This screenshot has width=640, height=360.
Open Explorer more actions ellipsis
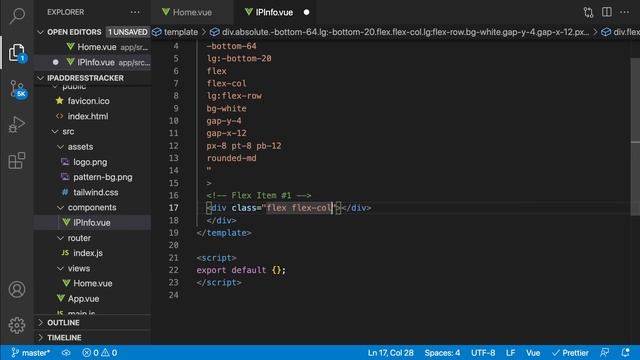(x=135, y=12)
